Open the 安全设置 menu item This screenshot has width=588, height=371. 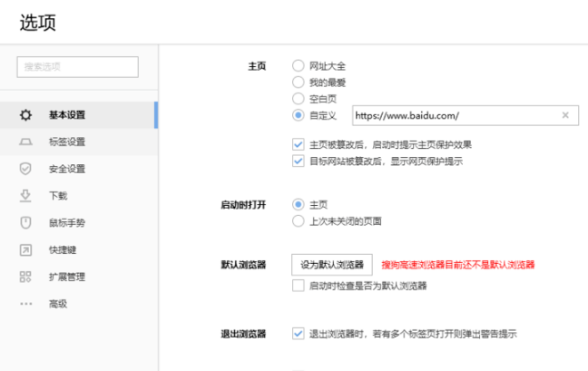tap(66, 169)
